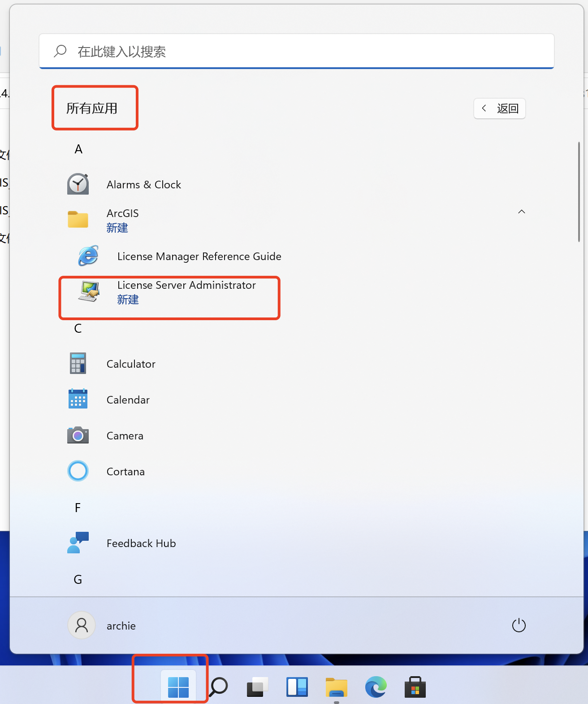Click the app list scrollbar

tap(579, 192)
